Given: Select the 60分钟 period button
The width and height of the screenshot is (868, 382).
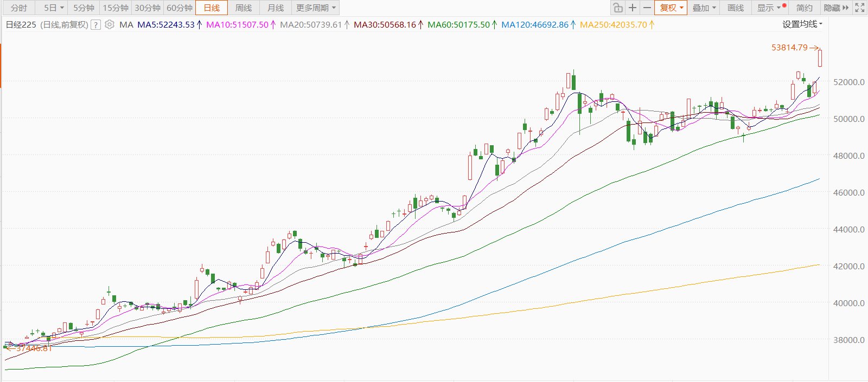Looking at the screenshot, I should [x=180, y=8].
